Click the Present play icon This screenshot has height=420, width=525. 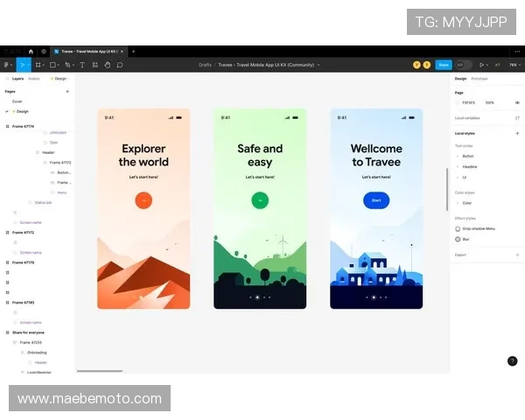483,65
